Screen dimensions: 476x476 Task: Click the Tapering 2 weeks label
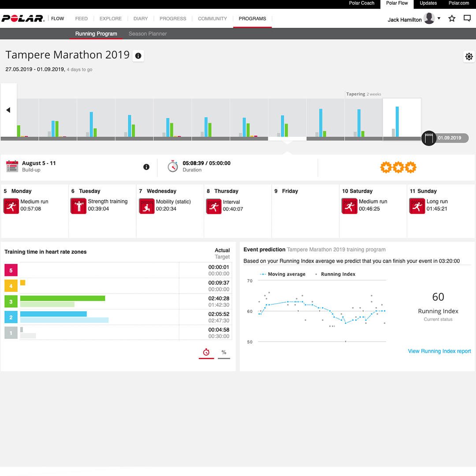[363, 94]
